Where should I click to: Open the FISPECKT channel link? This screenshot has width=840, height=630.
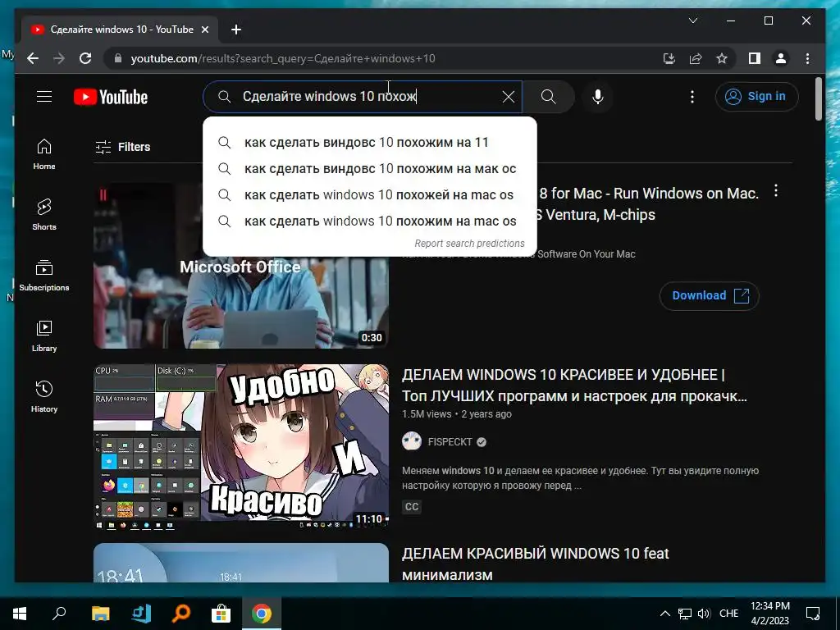pyautogui.click(x=450, y=442)
